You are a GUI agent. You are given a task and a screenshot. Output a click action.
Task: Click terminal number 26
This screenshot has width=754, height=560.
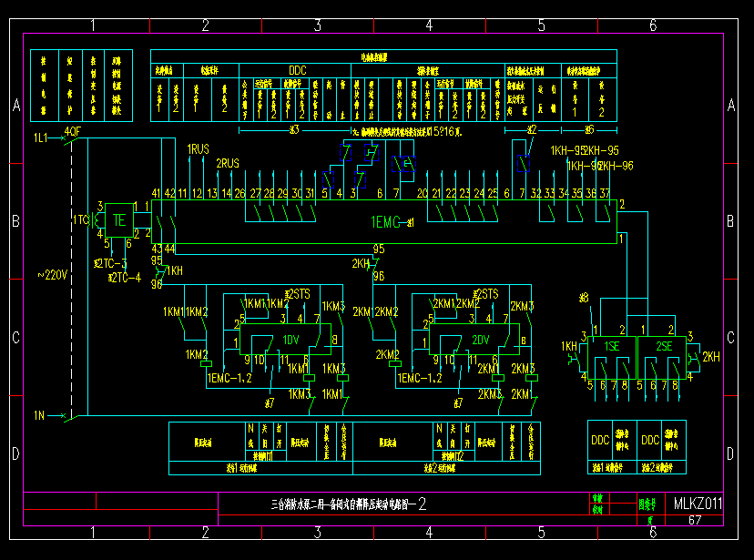coord(239,193)
